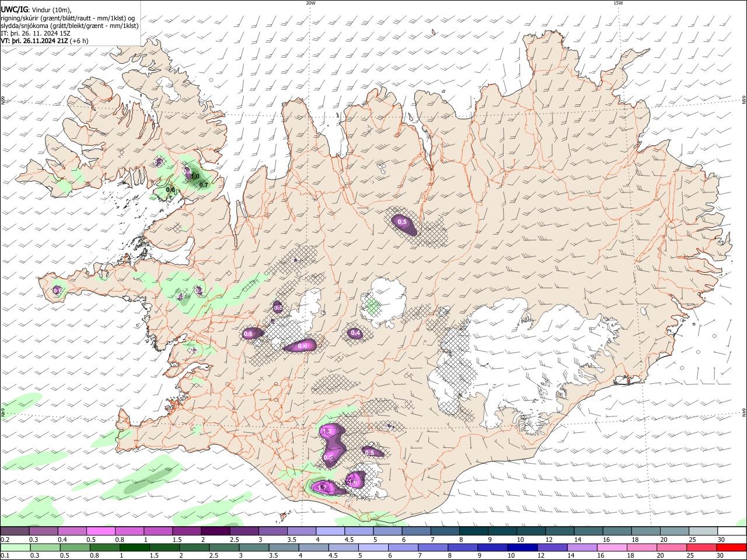Click the bright red 30 swatch in lower legend row
Screen dimensions: 747x560
(731, 547)
